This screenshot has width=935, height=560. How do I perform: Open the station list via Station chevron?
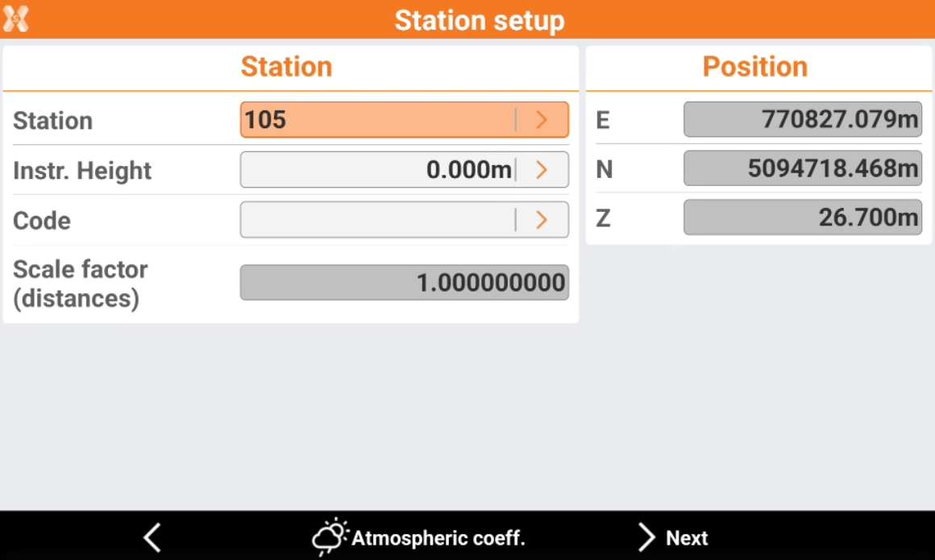(x=542, y=120)
